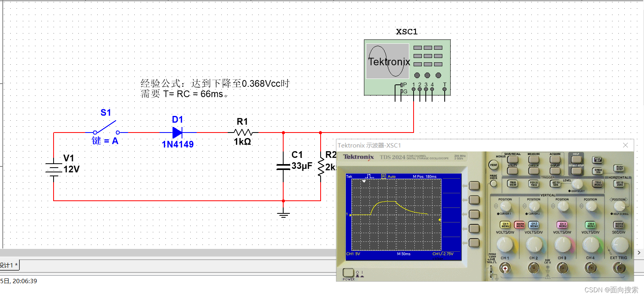Select the XSC1 Tektronix oscilloscope instrument
Viewport: 644px width, 297px height.
(407, 67)
